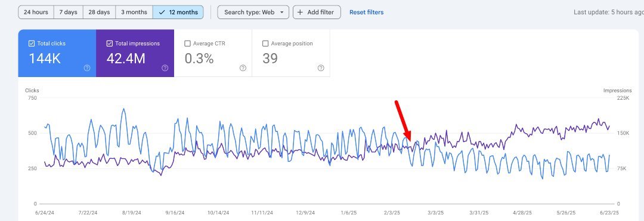The height and width of the screenshot is (221, 644).
Task: Click the Last update status text
Action: pos(608,13)
